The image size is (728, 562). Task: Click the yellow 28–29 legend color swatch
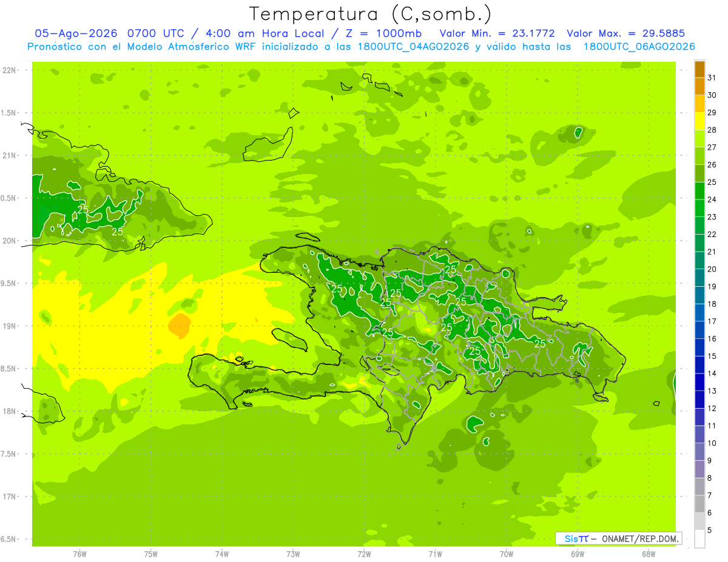[699, 121]
